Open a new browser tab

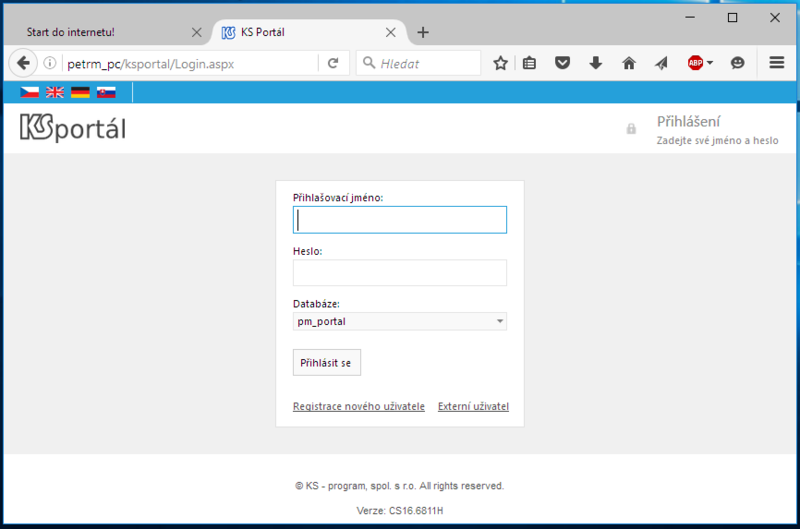(422, 33)
